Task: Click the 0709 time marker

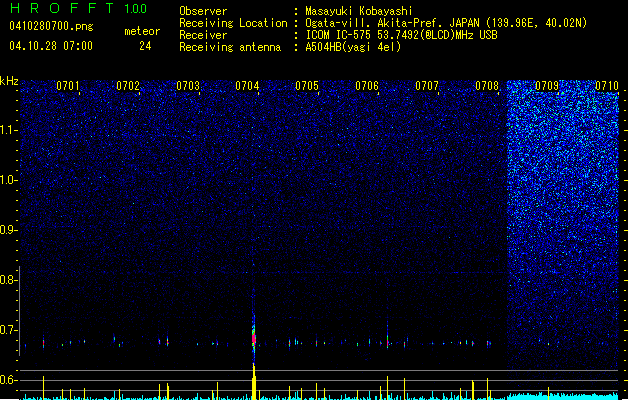Action: click(547, 86)
